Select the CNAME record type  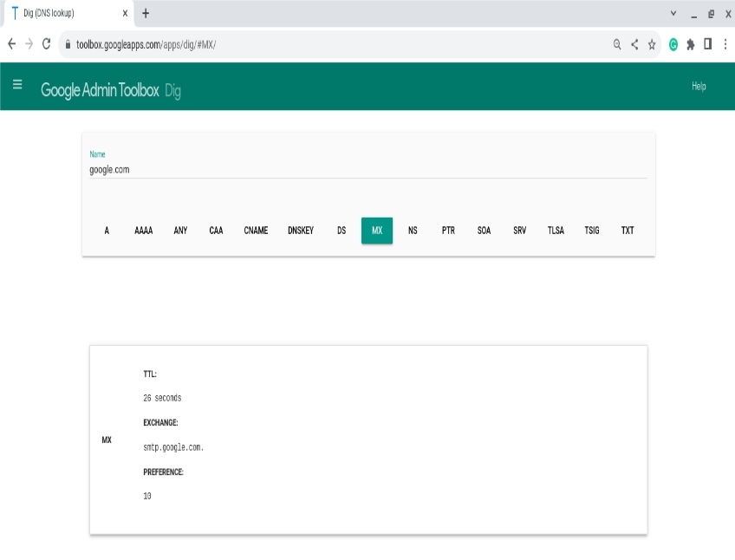pyautogui.click(x=256, y=231)
